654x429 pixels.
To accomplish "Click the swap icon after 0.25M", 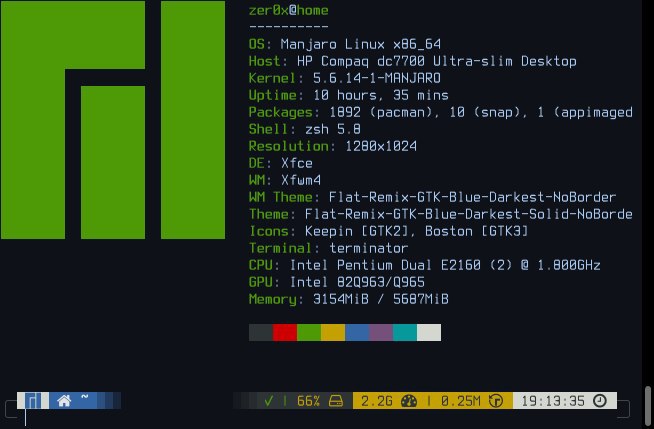I will point(496,401).
